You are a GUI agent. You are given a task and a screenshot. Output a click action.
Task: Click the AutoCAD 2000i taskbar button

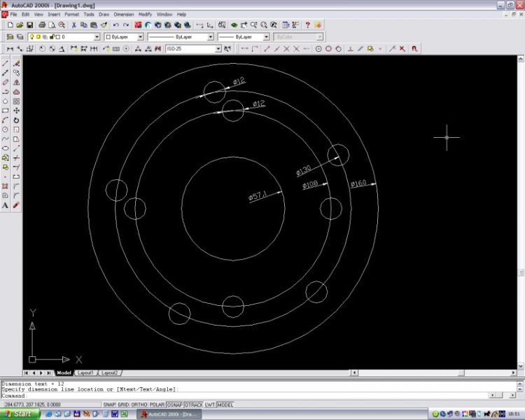click(170, 414)
